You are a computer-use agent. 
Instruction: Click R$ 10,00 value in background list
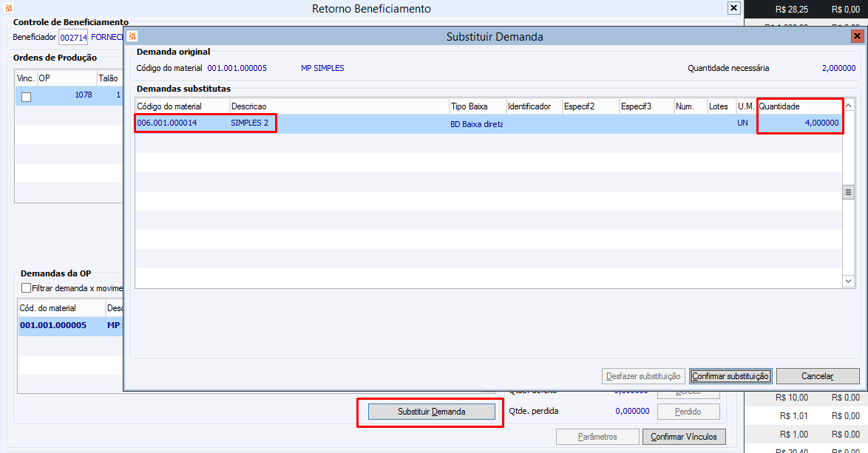[x=792, y=397]
